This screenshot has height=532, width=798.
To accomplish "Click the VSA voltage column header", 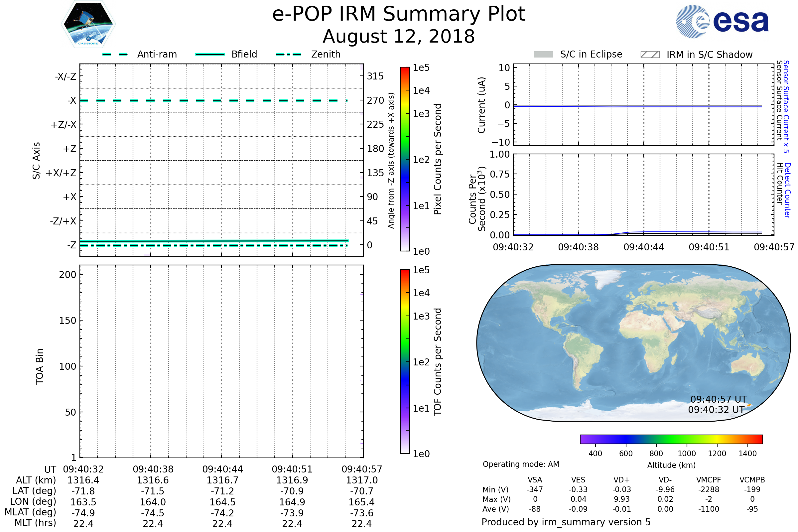I will [x=535, y=480].
